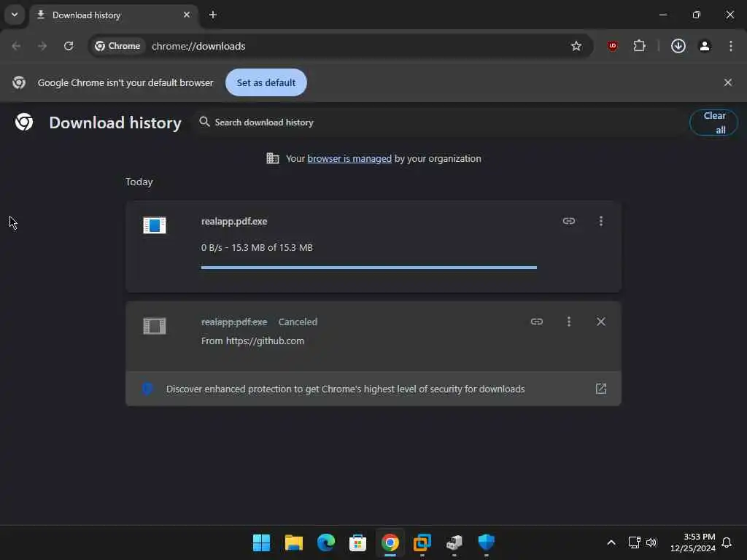The image size is (747, 560).
Task: Click the in-progress realapp.pdf.exe file name
Action: pos(234,222)
